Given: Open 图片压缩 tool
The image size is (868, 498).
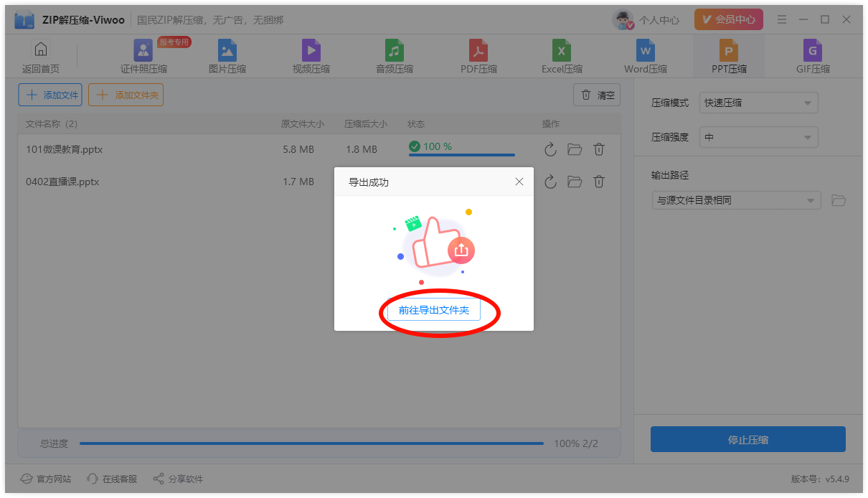Looking at the screenshot, I should tap(227, 57).
